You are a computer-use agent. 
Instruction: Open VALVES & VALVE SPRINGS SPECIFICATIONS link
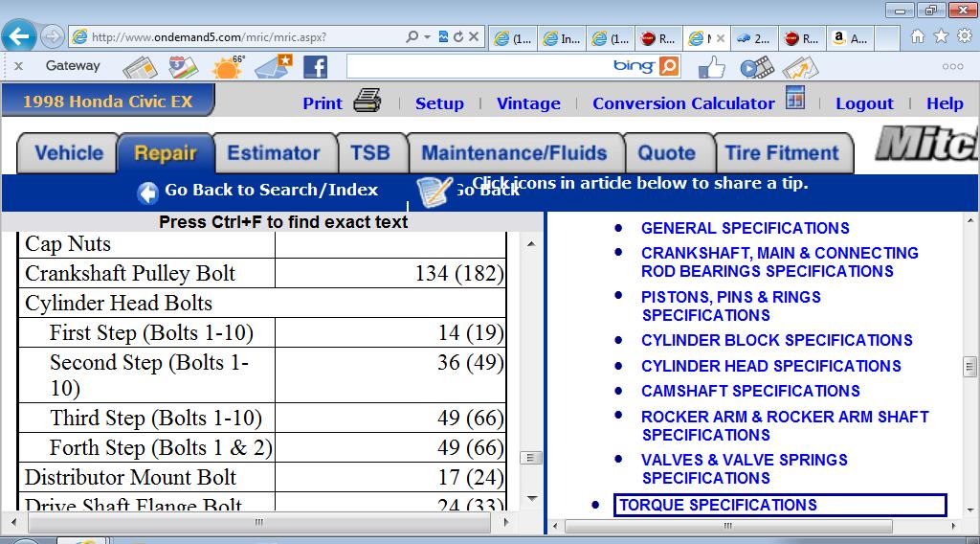coord(745,469)
